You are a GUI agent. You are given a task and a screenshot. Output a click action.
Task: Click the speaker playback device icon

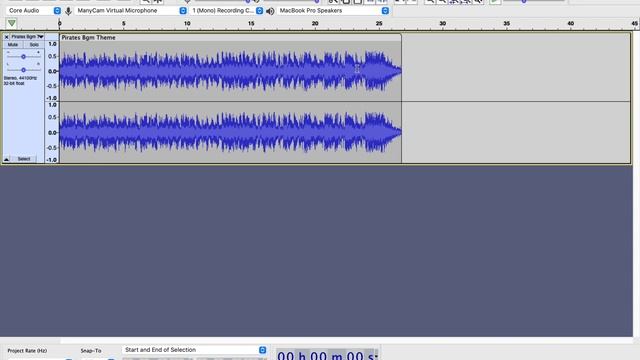tap(270, 11)
